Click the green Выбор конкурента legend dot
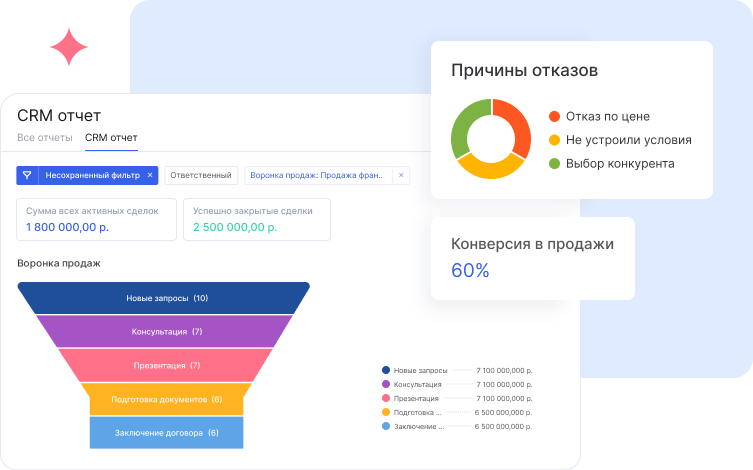The image size is (753, 470). 554,163
